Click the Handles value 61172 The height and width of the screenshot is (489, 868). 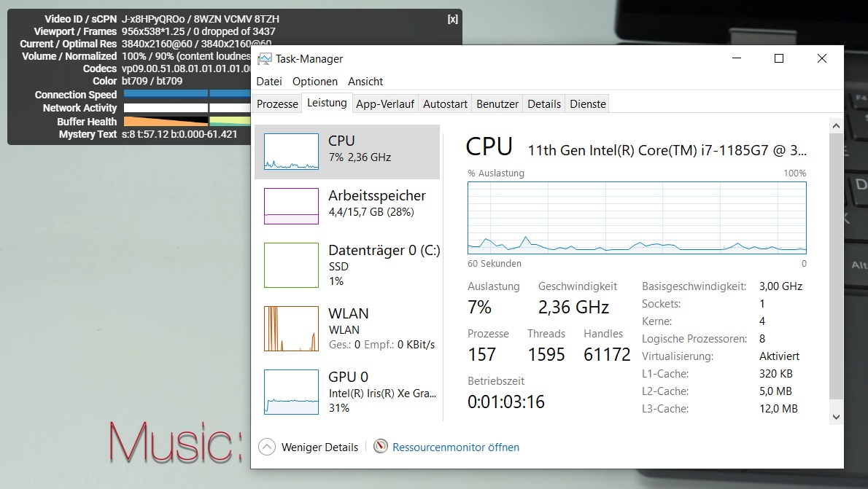coord(607,355)
